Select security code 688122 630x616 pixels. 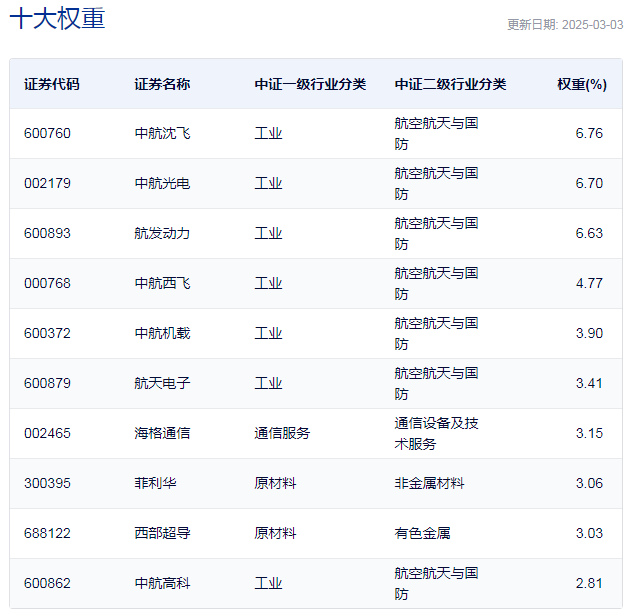coord(47,533)
